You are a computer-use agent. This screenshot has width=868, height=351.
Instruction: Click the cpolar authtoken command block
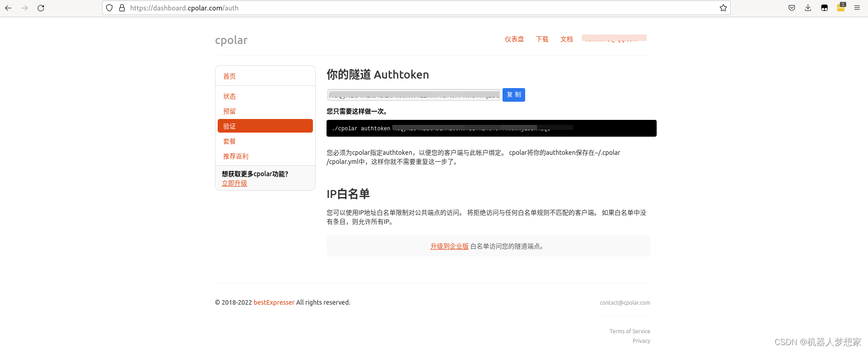pyautogui.click(x=492, y=129)
